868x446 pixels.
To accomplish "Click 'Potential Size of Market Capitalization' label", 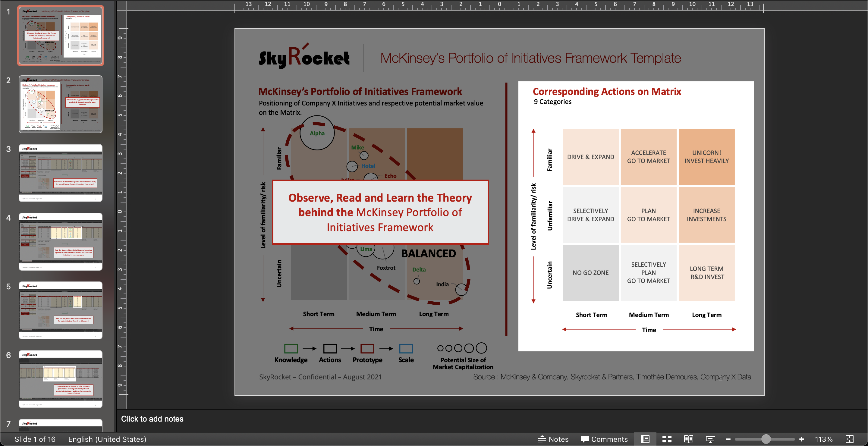I will [x=463, y=363].
